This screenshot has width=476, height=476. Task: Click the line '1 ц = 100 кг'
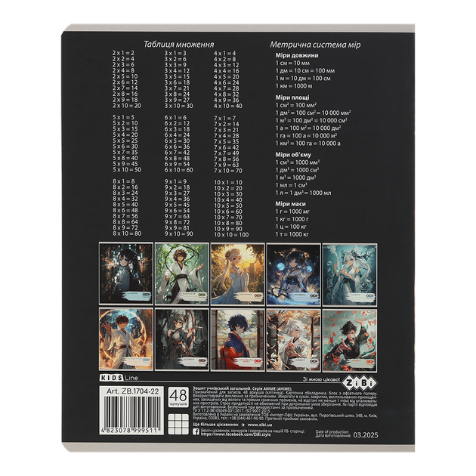[x=291, y=227]
